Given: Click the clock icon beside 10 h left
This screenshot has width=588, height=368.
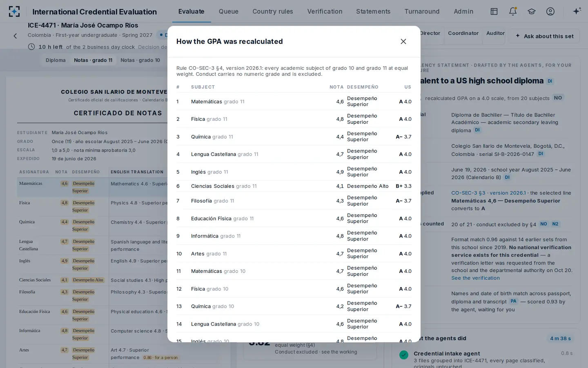Looking at the screenshot, I should click(31, 47).
